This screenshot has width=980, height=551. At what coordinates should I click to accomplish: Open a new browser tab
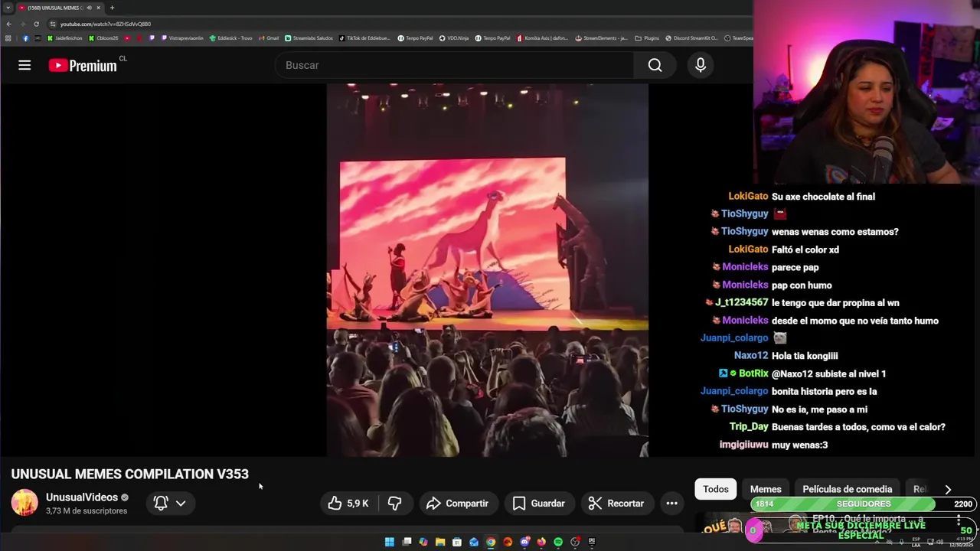point(112,8)
